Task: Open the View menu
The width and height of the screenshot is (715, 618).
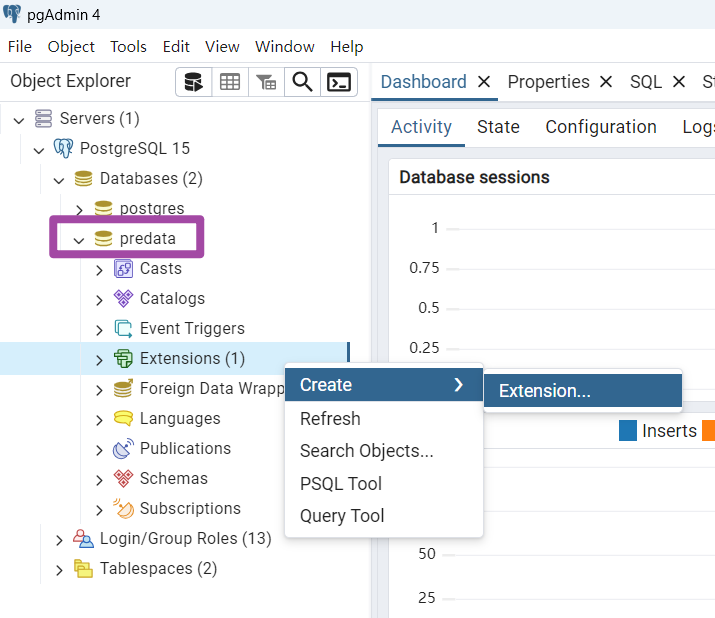Action: click(x=222, y=47)
